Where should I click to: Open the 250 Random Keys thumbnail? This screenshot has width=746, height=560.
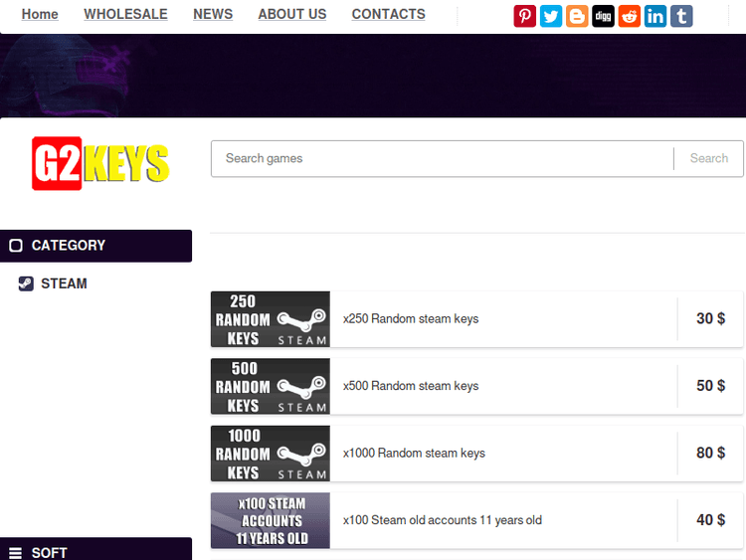click(270, 319)
